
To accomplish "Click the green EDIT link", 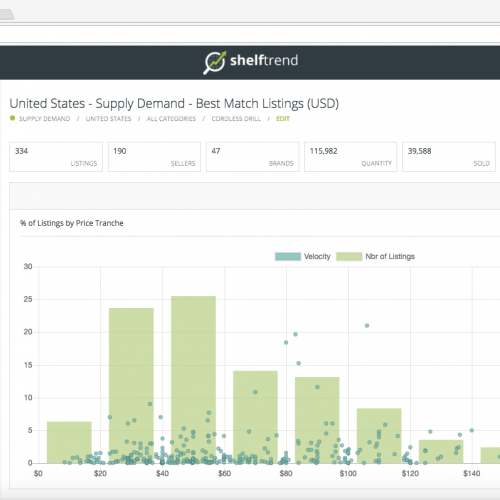I will (x=283, y=119).
